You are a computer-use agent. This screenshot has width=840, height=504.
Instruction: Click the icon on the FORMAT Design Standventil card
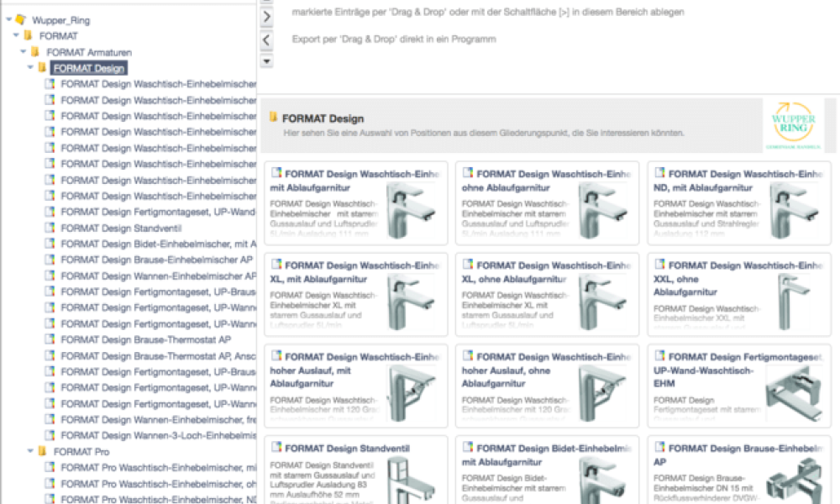pyautogui.click(x=276, y=447)
